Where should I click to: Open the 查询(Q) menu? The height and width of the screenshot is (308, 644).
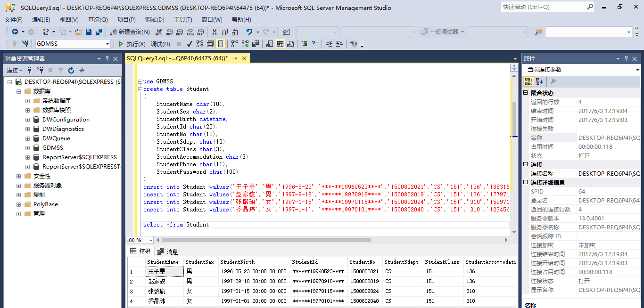[98, 20]
